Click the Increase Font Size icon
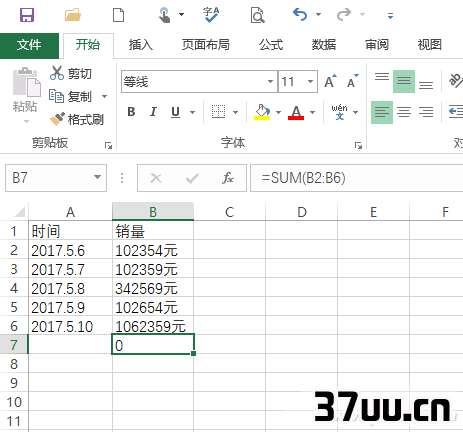The height and width of the screenshot is (432, 463). 330,81
